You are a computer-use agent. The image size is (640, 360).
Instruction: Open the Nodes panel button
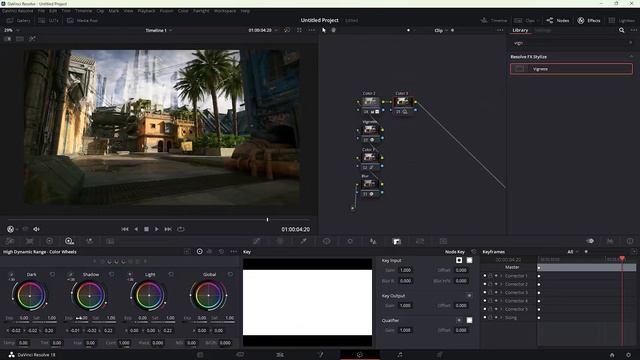[x=558, y=20]
